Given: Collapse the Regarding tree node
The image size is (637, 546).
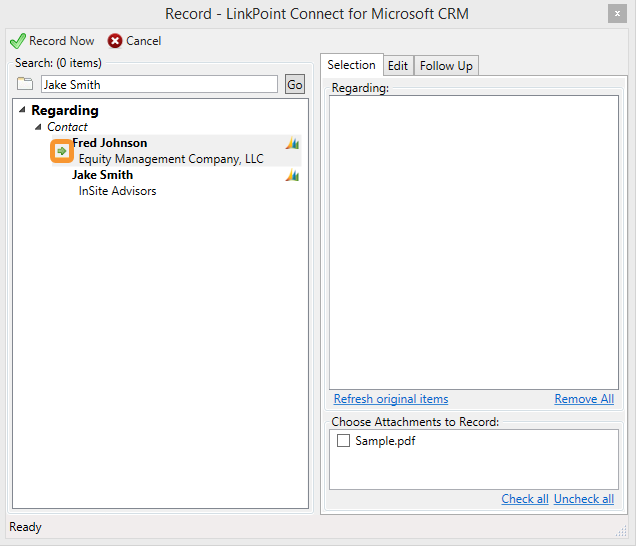Looking at the screenshot, I should 23,110.
